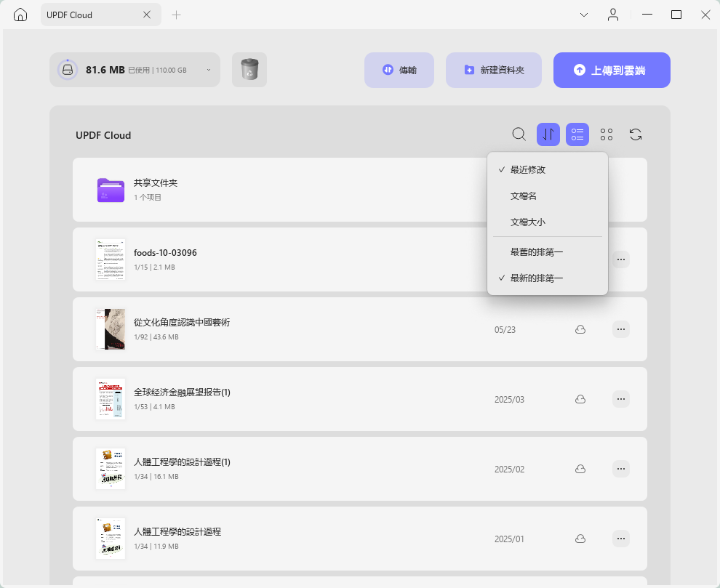Open the home screen icon

20,15
